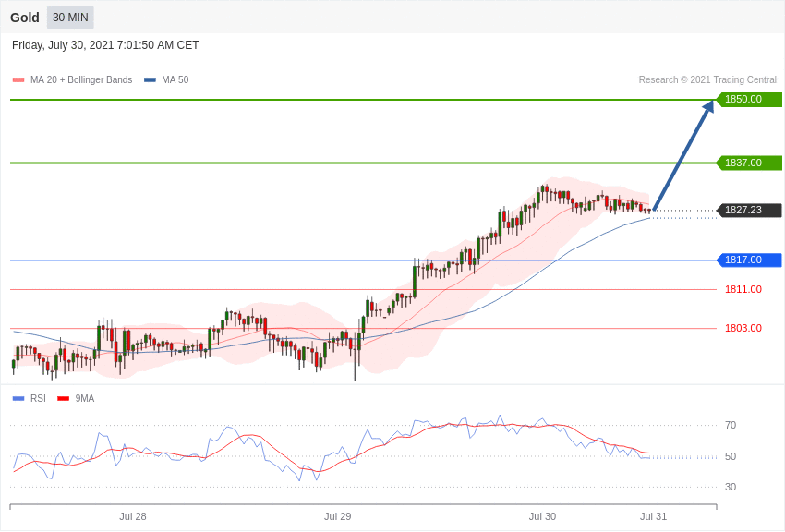Click the RSI 50 level label

[731, 456]
